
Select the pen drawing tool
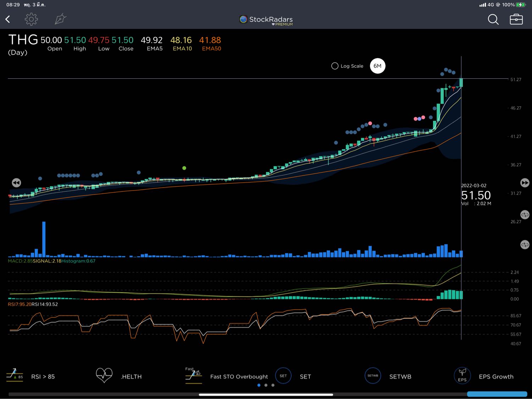(60, 20)
